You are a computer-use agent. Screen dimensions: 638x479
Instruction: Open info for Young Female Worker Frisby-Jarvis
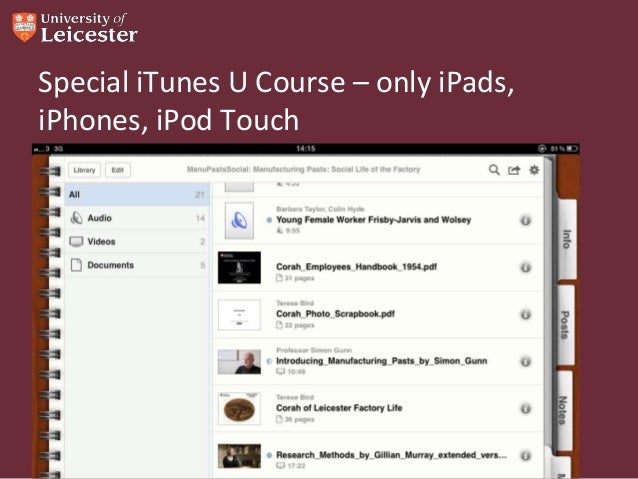(x=525, y=221)
